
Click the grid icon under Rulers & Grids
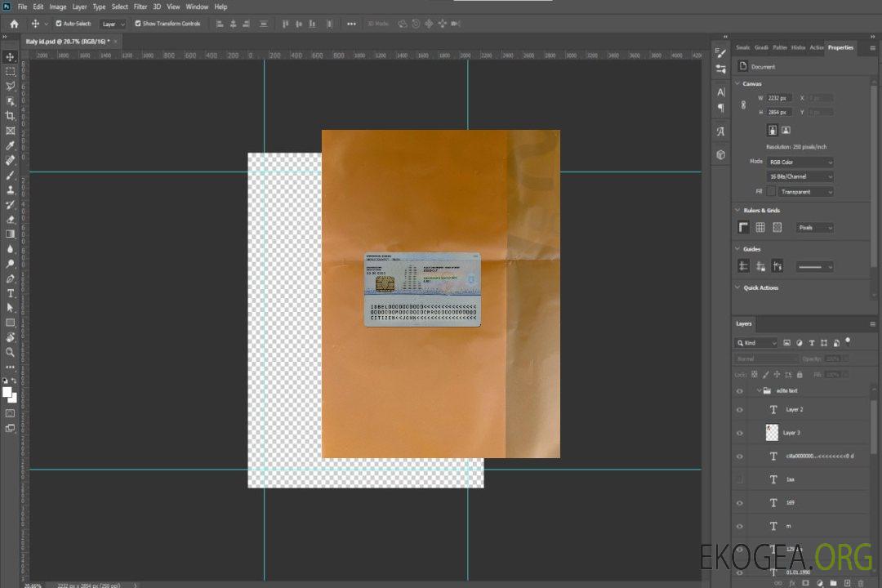click(760, 227)
